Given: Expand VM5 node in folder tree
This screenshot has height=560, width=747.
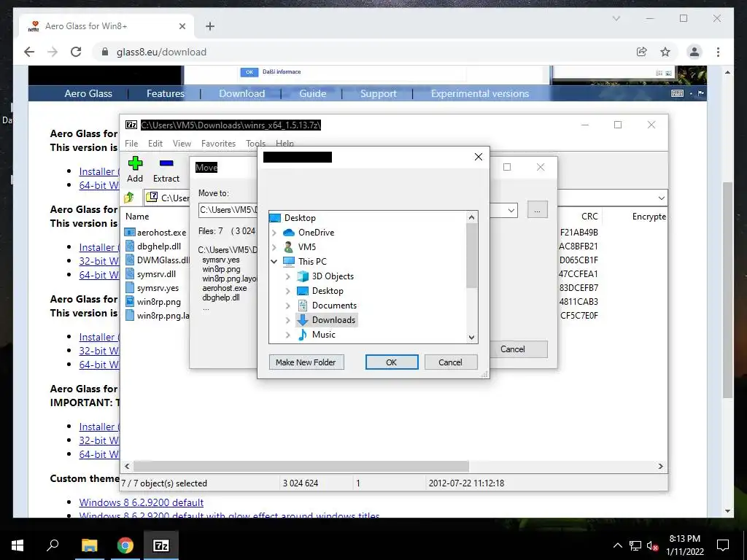Looking at the screenshot, I should pyautogui.click(x=274, y=246).
